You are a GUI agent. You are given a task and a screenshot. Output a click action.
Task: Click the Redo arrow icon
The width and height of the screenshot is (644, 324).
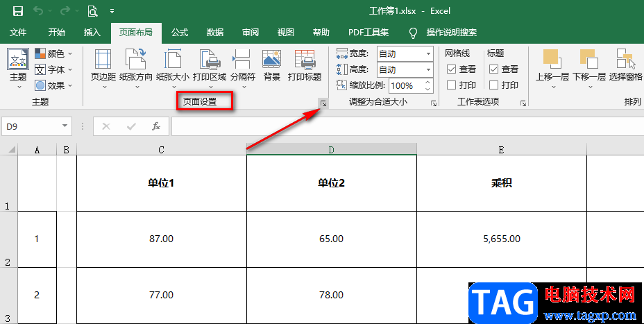tap(65, 11)
